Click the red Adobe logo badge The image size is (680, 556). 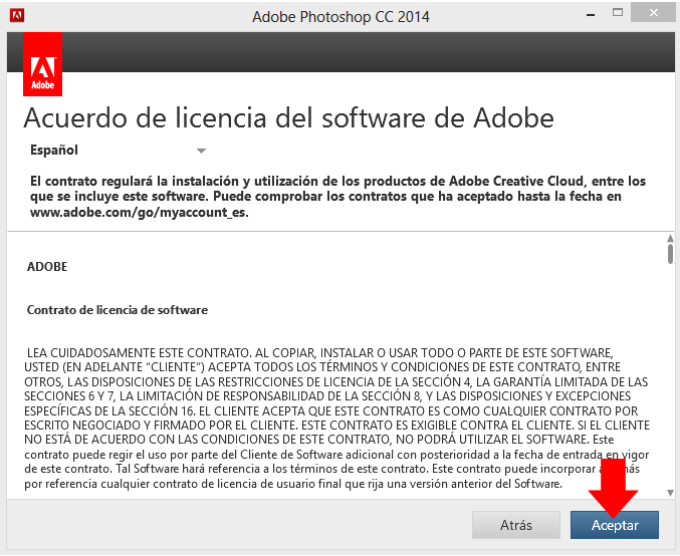point(42,64)
